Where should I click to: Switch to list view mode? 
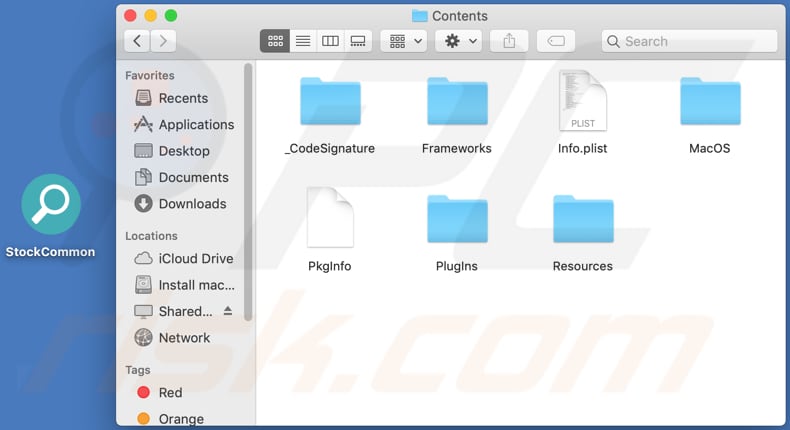tap(303, 41)
